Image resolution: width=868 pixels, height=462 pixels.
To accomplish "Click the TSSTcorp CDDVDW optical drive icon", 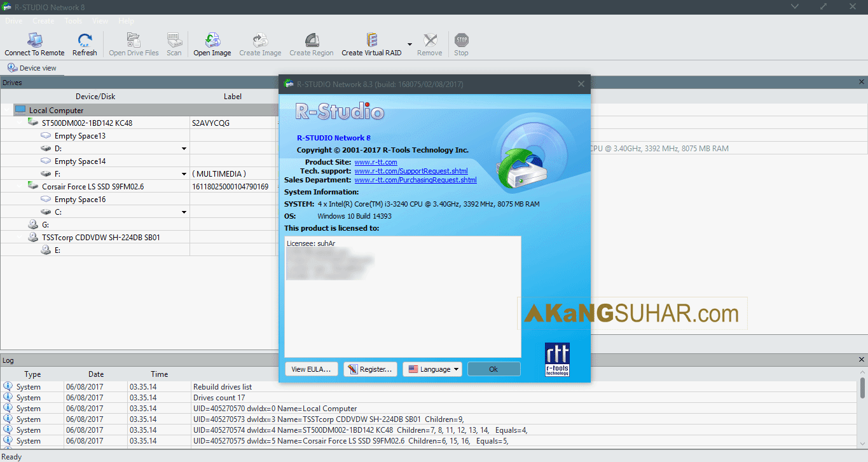I will click(32, 237).
